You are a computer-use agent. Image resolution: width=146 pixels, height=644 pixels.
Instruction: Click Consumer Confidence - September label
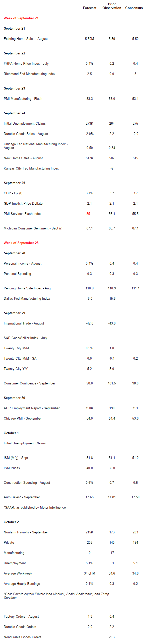coord(29,383)
